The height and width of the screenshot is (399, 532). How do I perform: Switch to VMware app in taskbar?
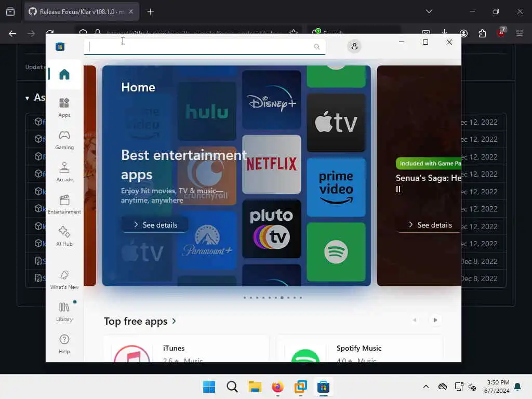[x=301, y=387]
